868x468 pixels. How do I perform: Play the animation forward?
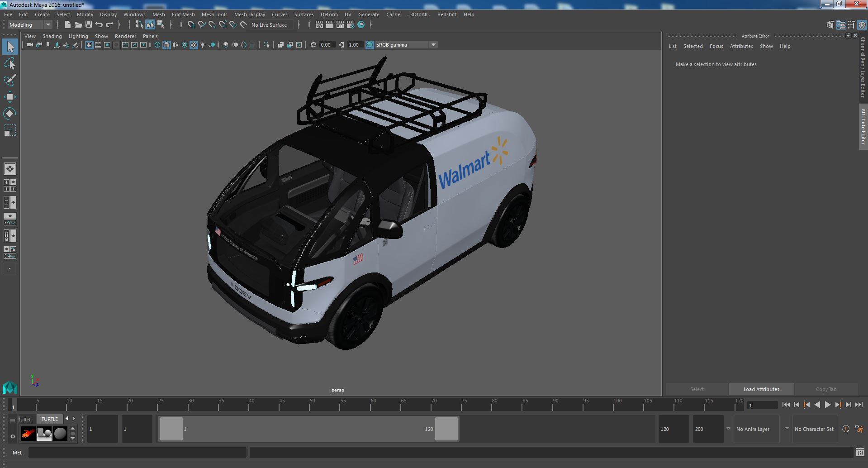[x=827, y=405]
